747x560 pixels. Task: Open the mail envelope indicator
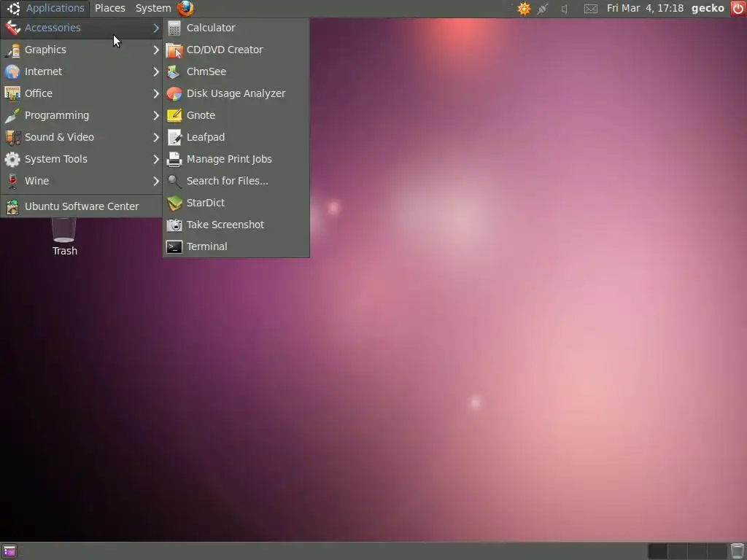coord(591,9)
